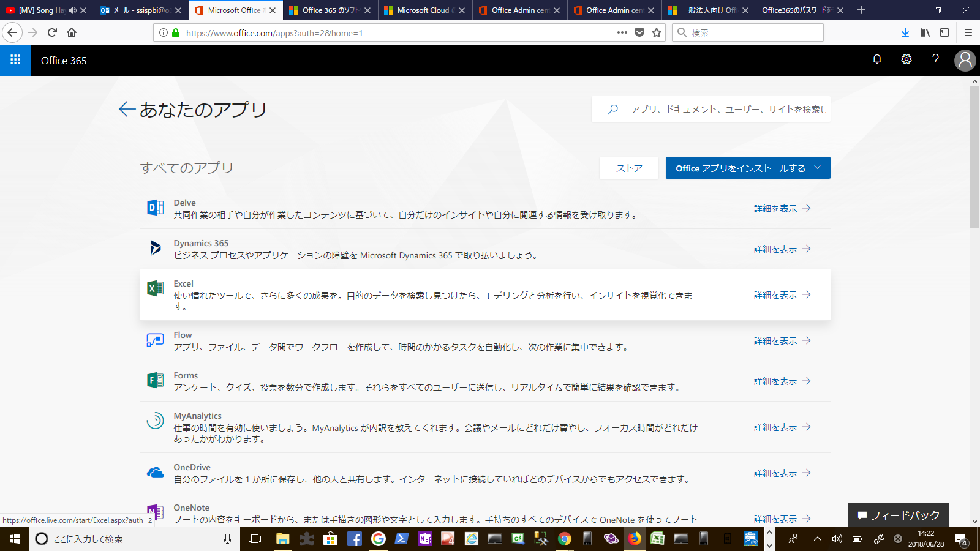
Task: Switch to the メール Outlook tab
Action: 141,10
